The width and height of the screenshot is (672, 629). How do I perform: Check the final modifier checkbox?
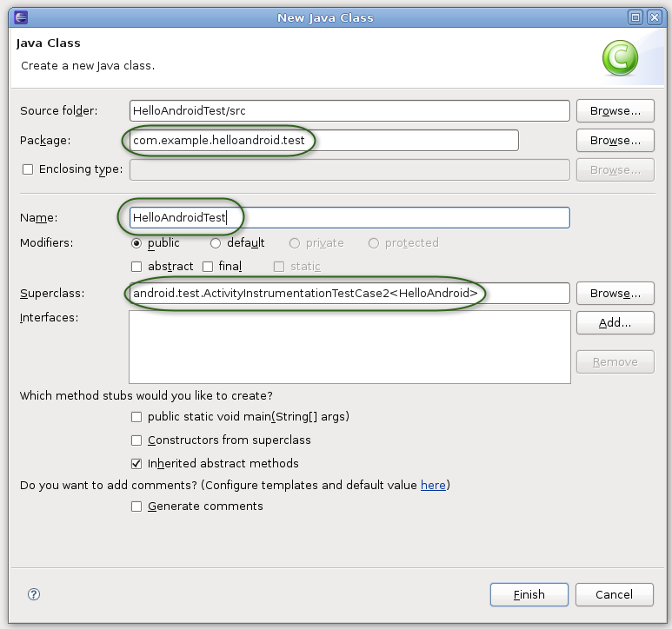pos(208,267)
